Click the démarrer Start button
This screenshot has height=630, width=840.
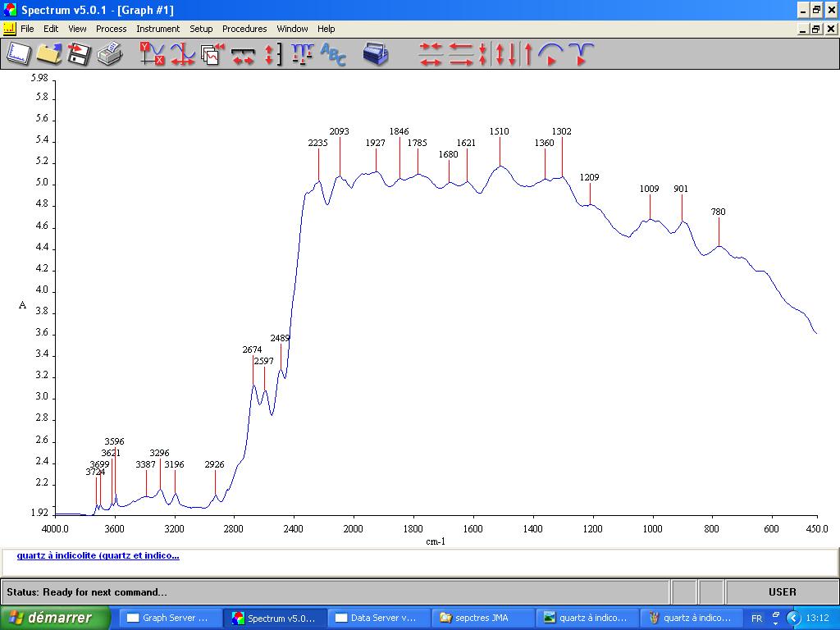[55, 618]
